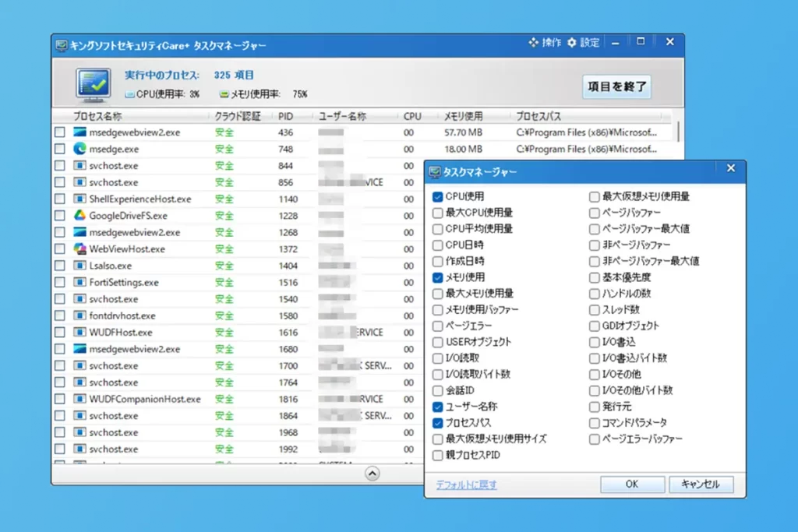Click the キャンセル button
Screen dimensions: 798x532
tap(701, 484)
